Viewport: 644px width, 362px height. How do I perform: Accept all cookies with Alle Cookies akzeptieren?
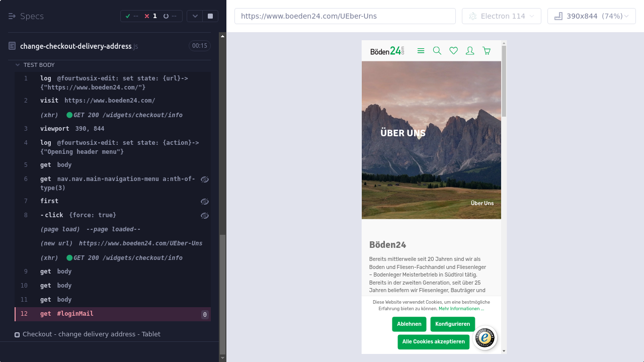coord(433,342)
